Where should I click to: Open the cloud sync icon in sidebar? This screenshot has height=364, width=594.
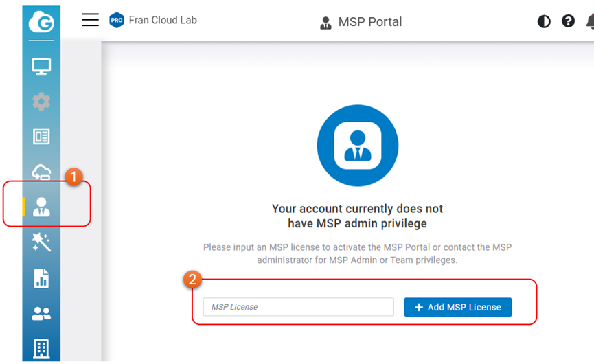[41, 172]
